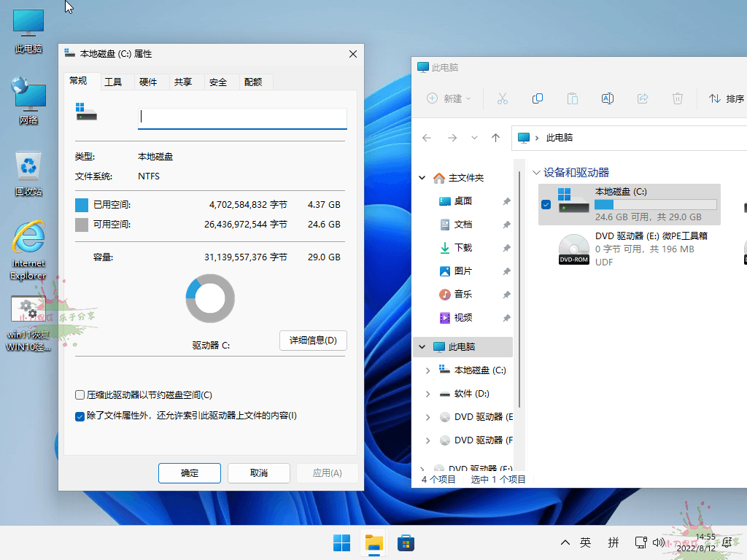
Task: Untick the checkbox on 本地磁盘 (C:)
Action: coord(545,205)
